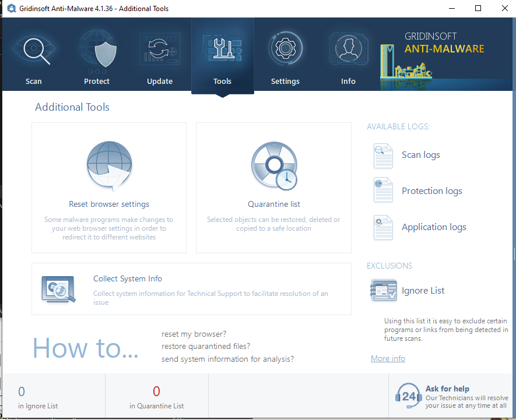
Task: Click the Update arrows icon
Action: (160, 49)
